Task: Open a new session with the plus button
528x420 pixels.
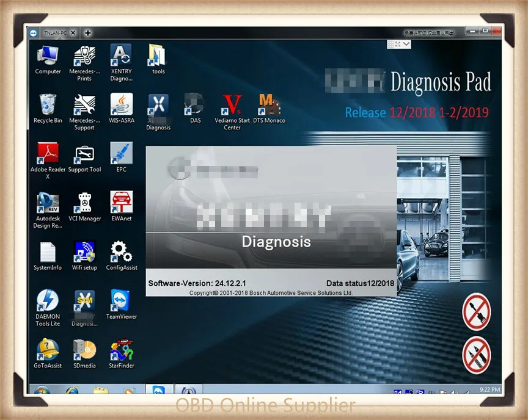Action: click(x=87, y=33)
